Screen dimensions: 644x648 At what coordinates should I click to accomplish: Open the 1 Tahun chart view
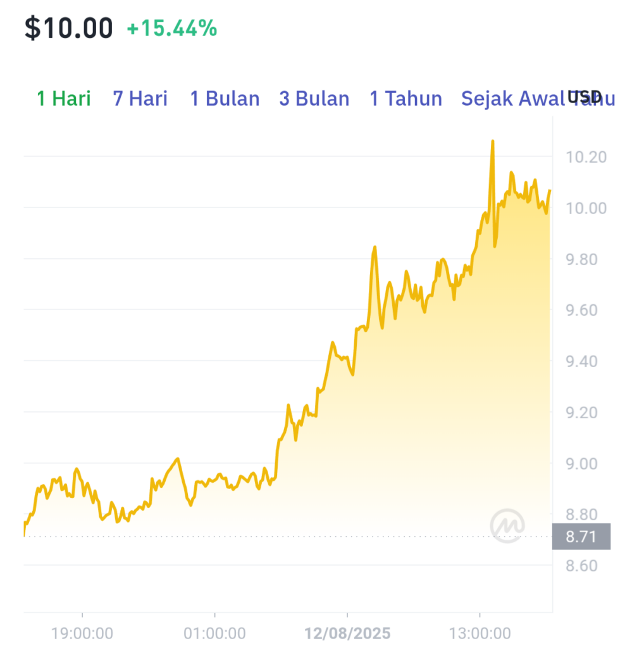pyautogui.click(x=406, y=98)
